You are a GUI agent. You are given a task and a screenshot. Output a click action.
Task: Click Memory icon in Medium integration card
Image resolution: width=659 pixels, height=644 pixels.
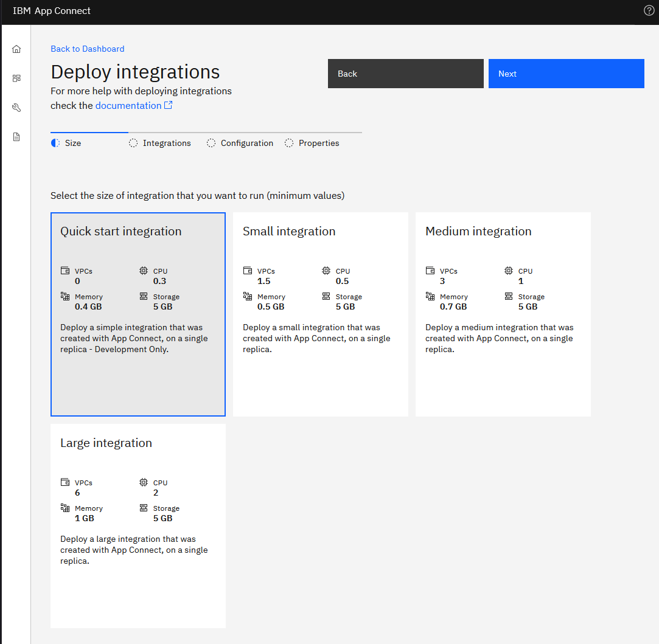click(430, 296)
